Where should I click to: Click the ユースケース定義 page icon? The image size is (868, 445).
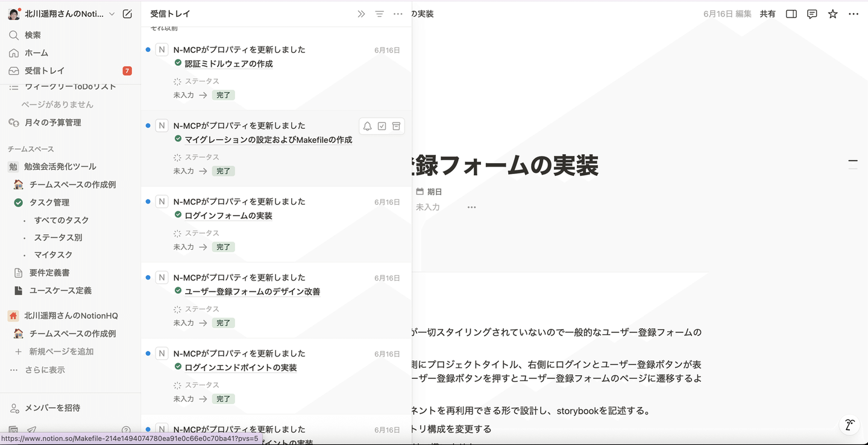pos(18,291)
